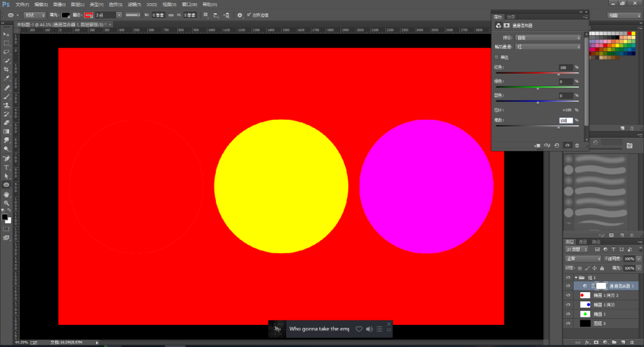644x347 pixels.
Task: Click the reset adjustment icon in Properties panel
Action: click(556, 145)
